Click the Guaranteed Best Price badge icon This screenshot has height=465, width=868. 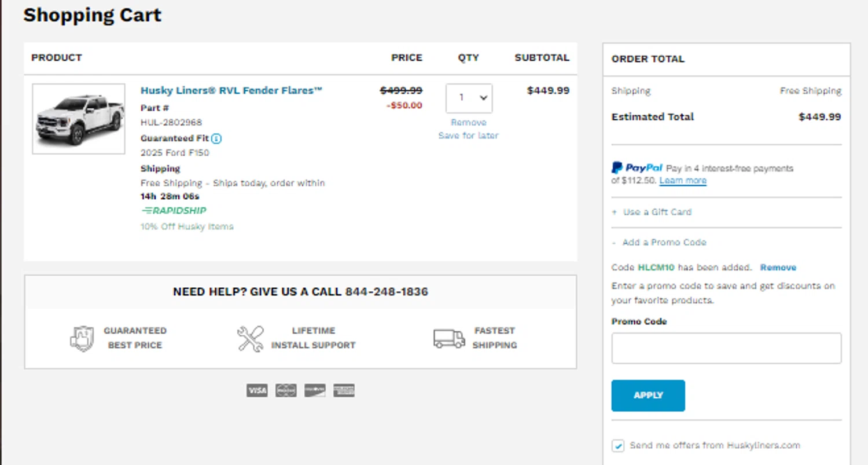point(82,338)
